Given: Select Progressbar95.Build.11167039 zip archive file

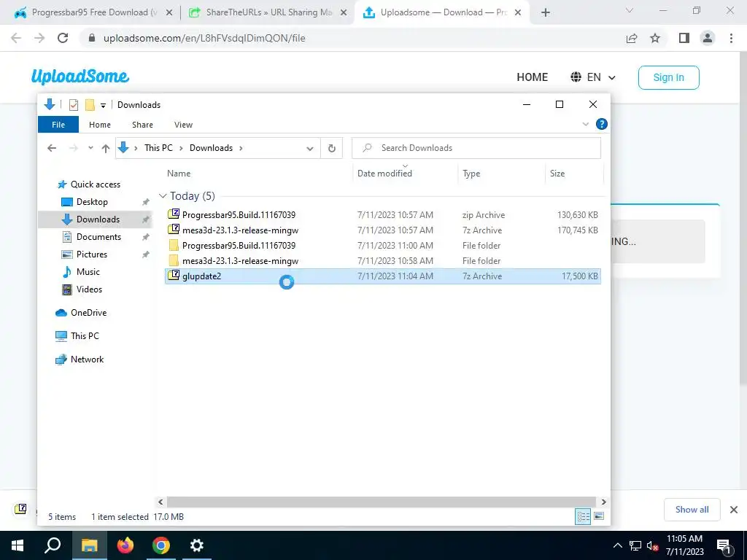Looking at the screenshot, I should click(383, 215).
